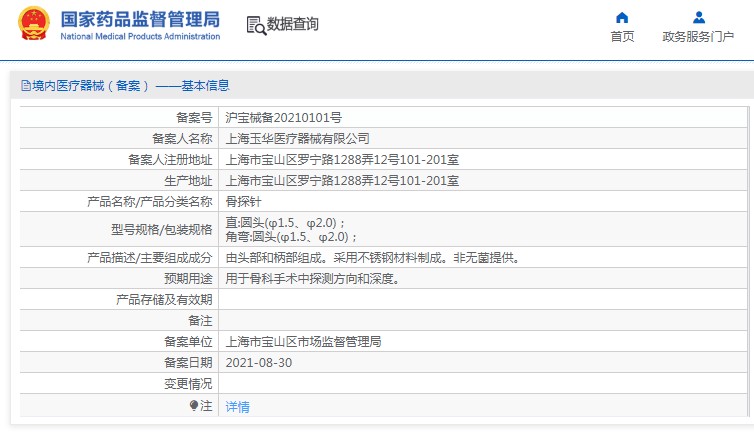Open 政务服务门户 portal link
The width and height of the screenshot is (754, 433).
698,37
